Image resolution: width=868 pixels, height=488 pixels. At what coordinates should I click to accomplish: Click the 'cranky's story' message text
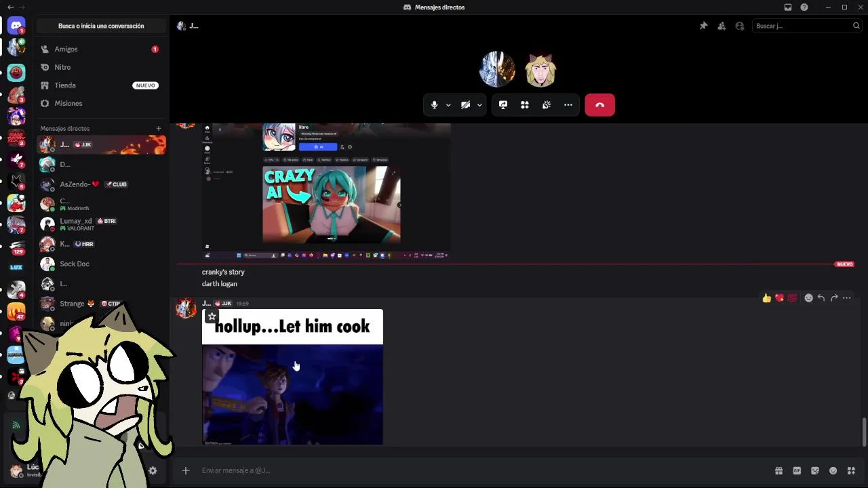223,272
